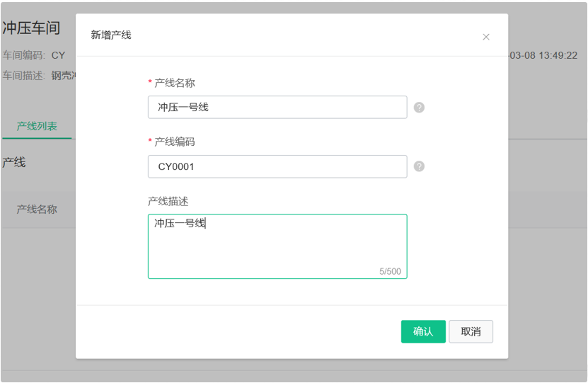Select the 5/500 character counter
Screen dimensions: 588x383
[x=390, y=271]
